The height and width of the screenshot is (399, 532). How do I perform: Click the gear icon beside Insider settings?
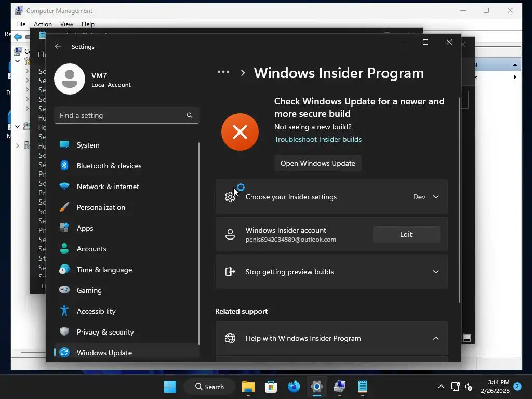[x=230, y=197]
